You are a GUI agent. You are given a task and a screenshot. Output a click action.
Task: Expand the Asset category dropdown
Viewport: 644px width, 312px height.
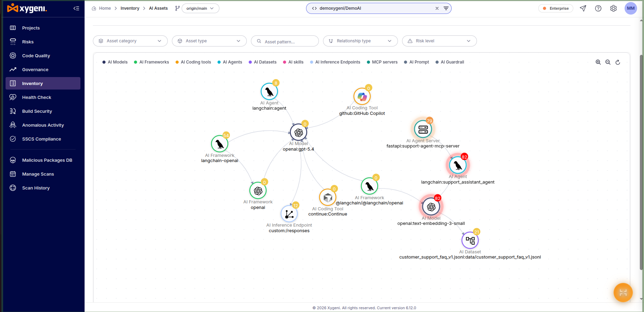click(130, 41)
